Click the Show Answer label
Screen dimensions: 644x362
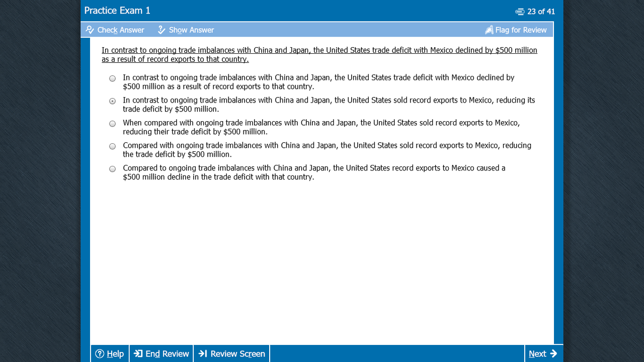coord(191,30)
